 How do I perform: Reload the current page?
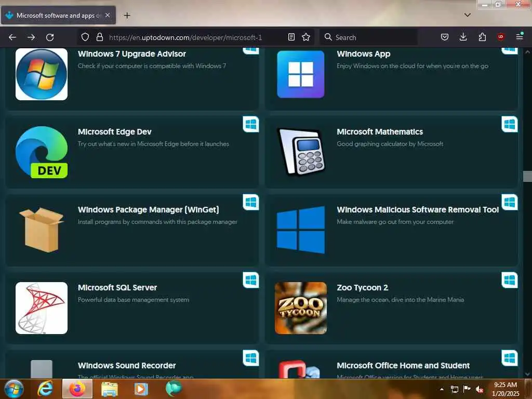pyautogui.click(x=50, y=37)
